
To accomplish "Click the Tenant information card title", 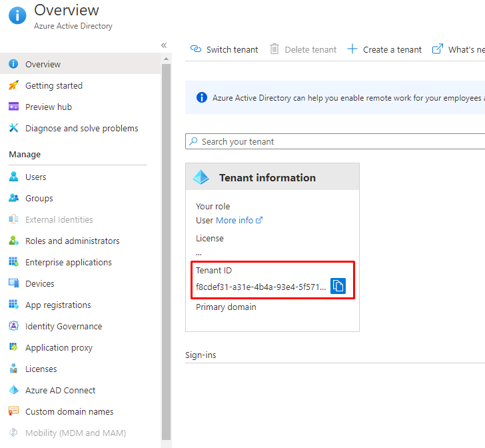I will (267, 177).
